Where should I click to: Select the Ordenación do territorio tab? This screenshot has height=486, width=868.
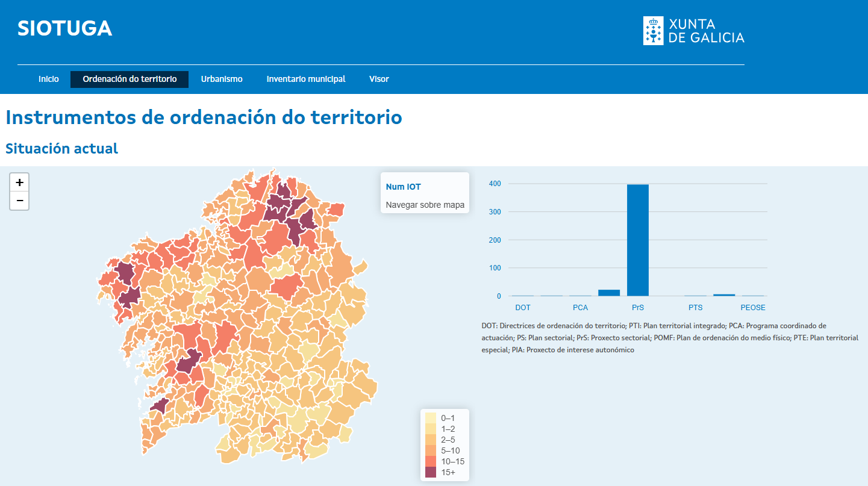[130, 79]
